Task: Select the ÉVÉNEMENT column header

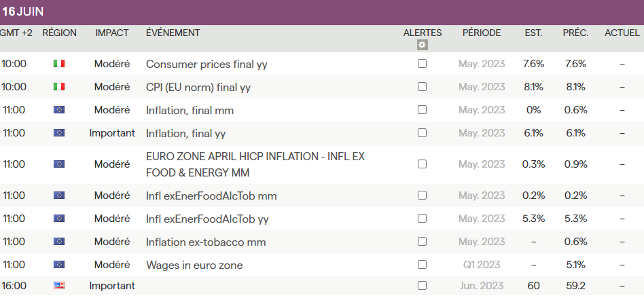Action: coord(173,33)
